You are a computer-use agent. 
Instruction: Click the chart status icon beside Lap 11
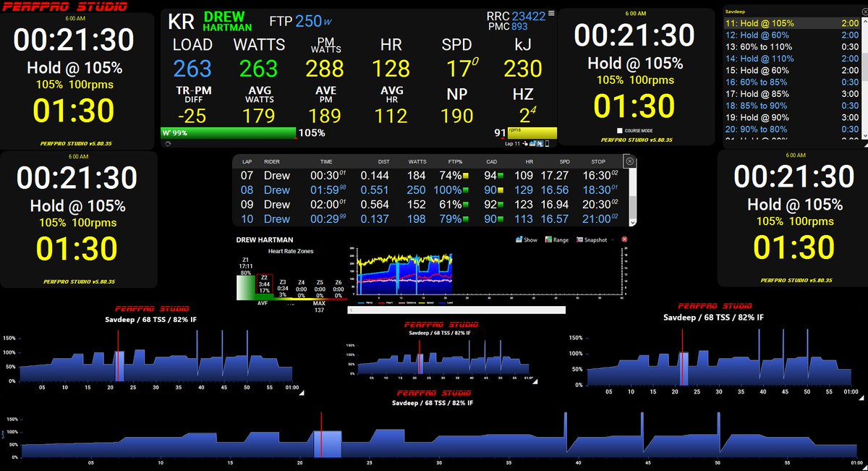pyautogui.click(x=532, y=144)
